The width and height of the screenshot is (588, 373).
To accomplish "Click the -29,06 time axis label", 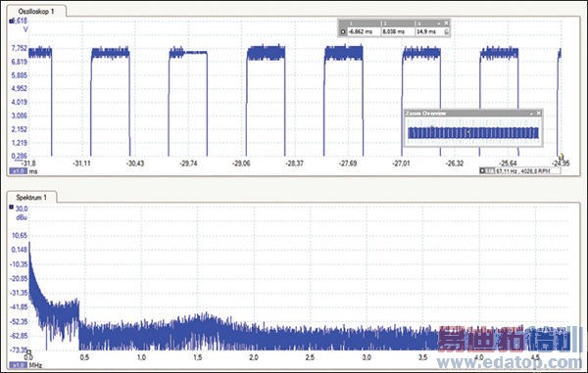I will click(x=241, y=163).
